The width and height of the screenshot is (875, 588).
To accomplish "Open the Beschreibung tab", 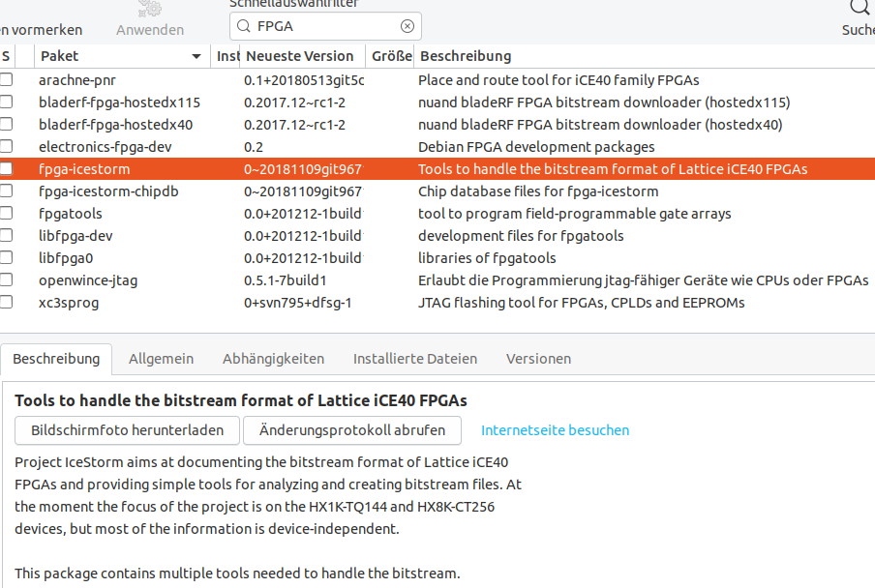I will (x=56, y=359).
